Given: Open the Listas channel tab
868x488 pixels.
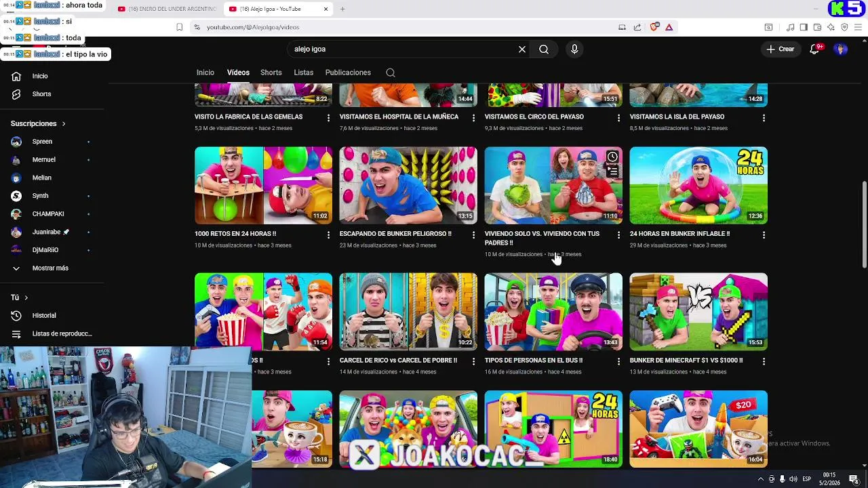Looking at the screenshot, I should pyautogui.click(x=304, y=73).
